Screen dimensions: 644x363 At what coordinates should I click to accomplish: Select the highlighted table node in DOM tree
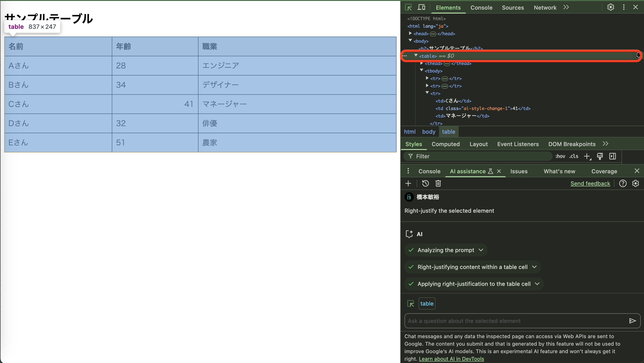pos(428,56)
